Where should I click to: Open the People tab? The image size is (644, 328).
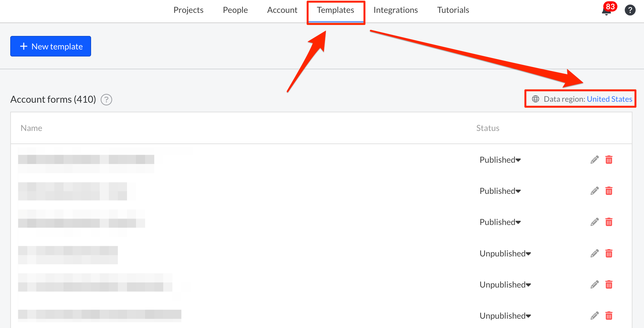(235, 10)
